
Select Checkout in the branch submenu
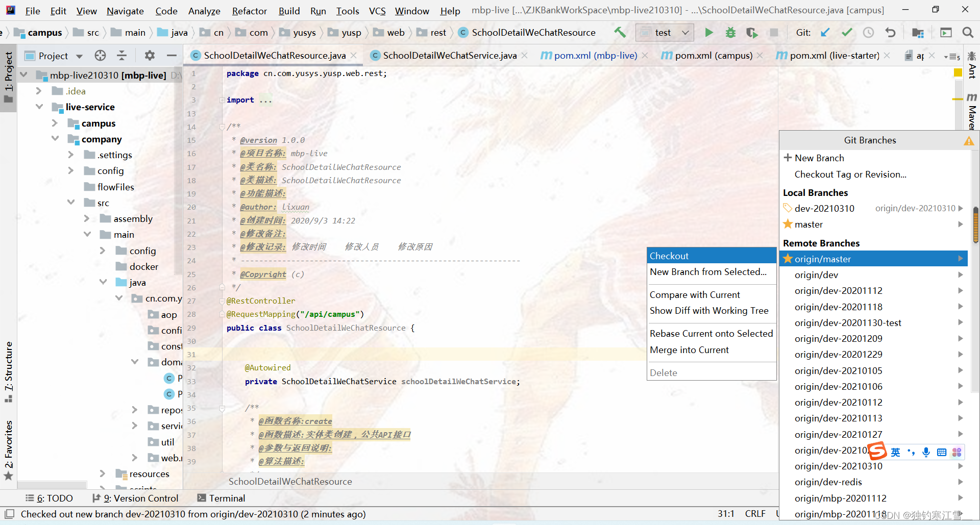coord(712,256)
